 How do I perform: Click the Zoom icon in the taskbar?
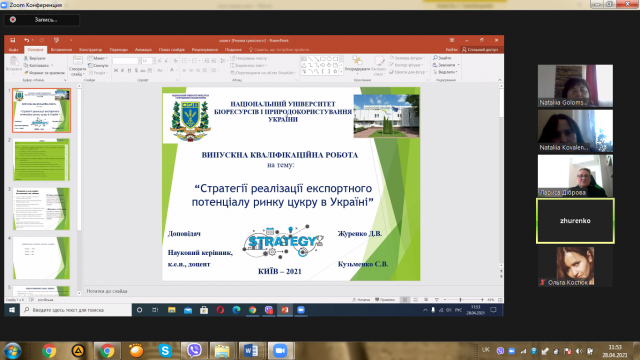(x=280, y=350)
